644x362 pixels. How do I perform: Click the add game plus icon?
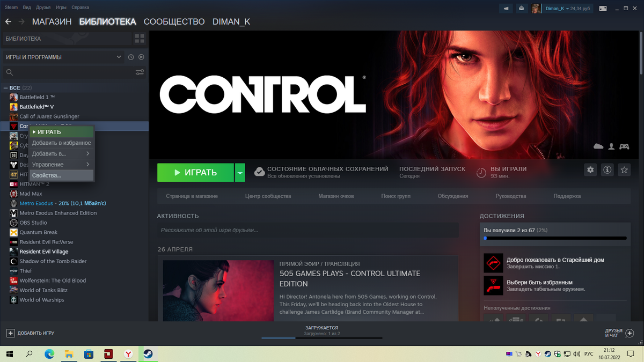pos(10,333)
